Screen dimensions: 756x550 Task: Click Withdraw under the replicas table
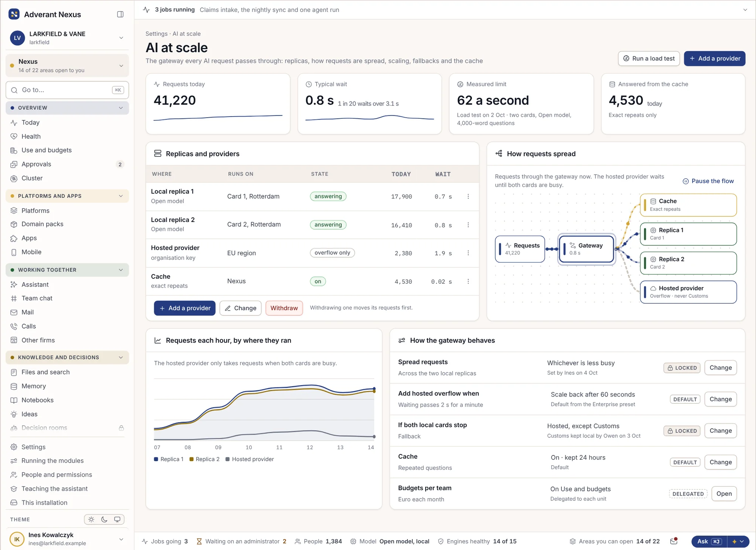[284, 308]
